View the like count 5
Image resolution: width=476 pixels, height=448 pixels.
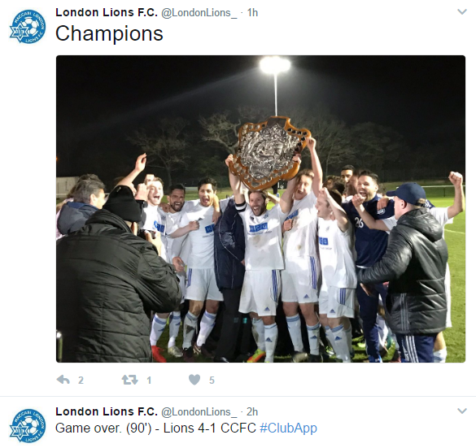(212, 380)
